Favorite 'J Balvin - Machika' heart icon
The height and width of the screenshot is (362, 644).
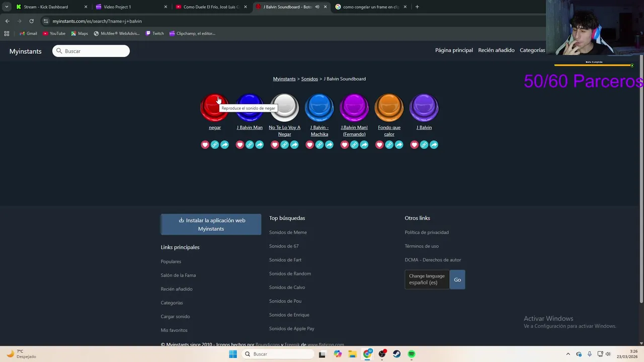[x=309, y=145]
